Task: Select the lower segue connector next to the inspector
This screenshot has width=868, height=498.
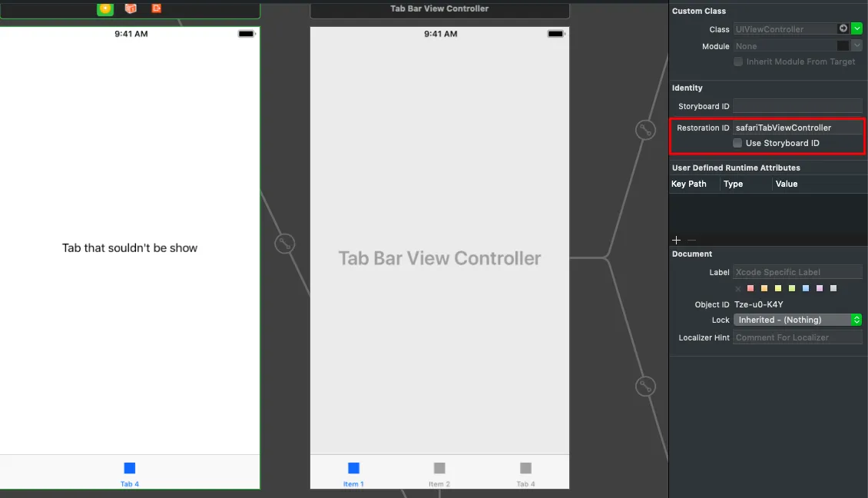Action: (x=645, y=386)
